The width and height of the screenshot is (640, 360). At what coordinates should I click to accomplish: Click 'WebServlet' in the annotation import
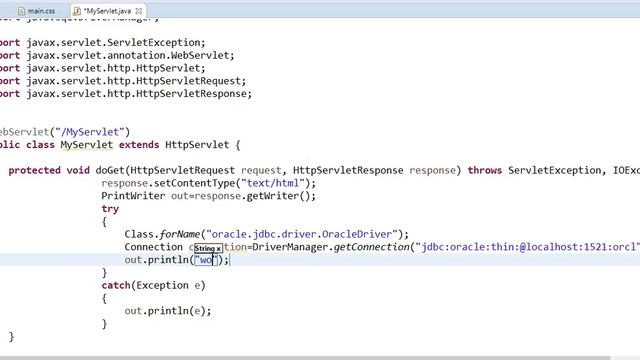pos(200,55)
